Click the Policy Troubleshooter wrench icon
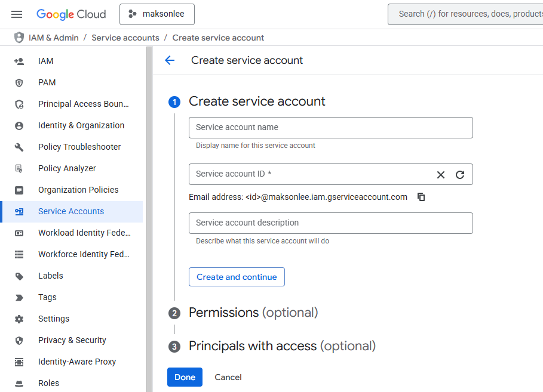 [x=19, y=147]
